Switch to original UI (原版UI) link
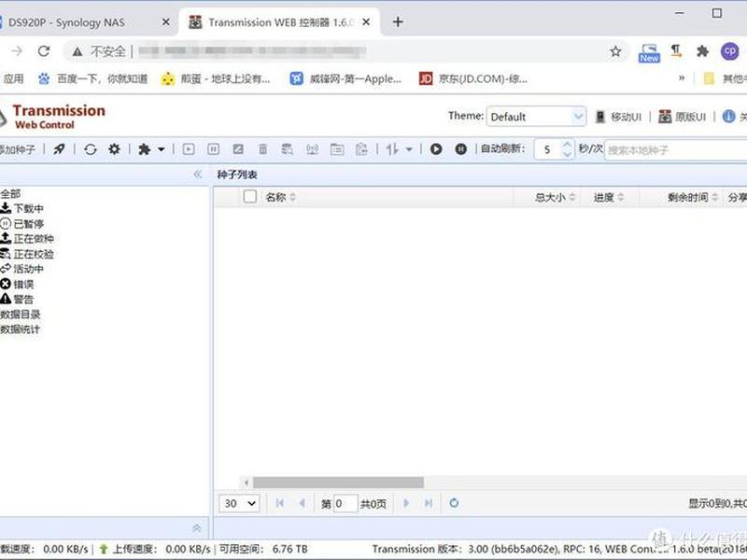The width and height of the screenshot is (747, 560). [683, 117]
